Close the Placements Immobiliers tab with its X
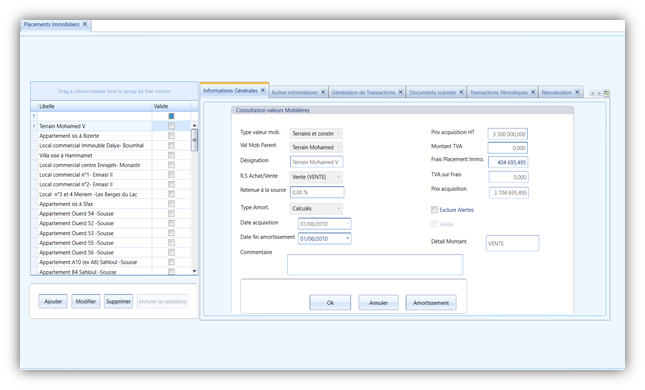Image resolution: width=645 pixels, height=390 pixels. point(85,24)
